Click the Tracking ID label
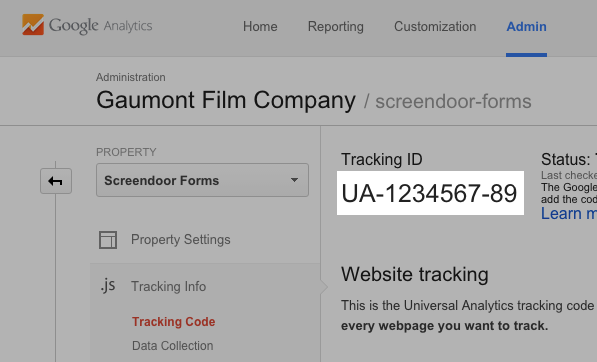This screenshot has width=597, height=362. (x=382, y=159)
